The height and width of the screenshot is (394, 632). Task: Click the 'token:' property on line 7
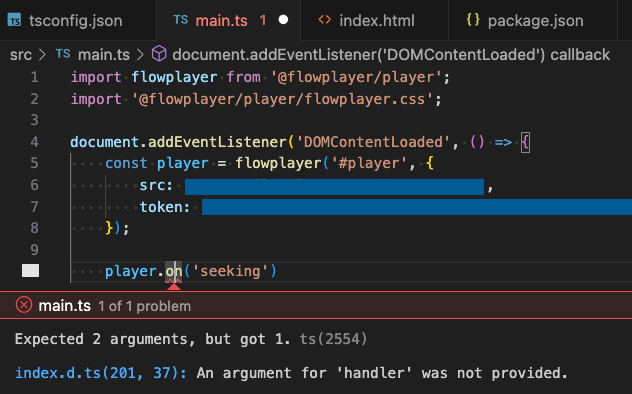(164, 207)
